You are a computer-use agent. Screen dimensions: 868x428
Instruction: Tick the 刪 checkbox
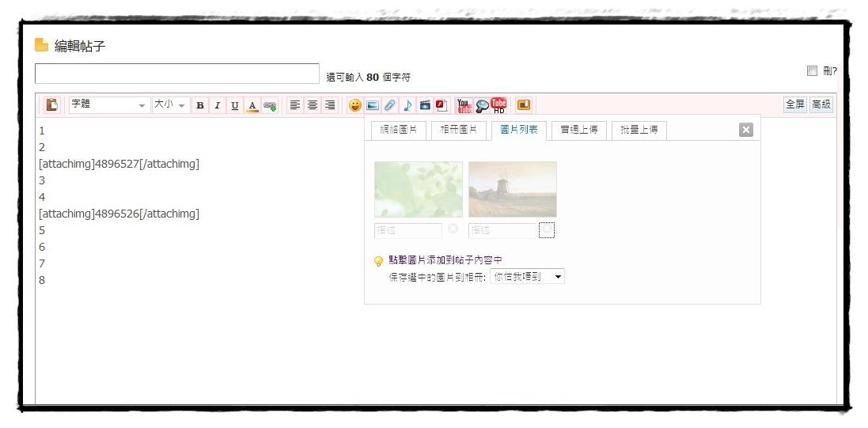click(812, 71)
